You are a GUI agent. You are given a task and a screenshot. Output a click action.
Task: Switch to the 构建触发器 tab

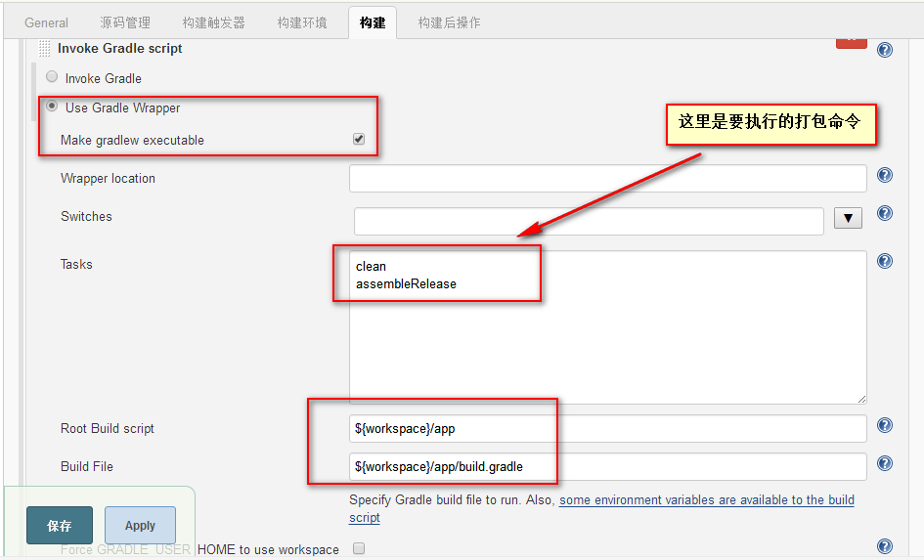(213, 22)
